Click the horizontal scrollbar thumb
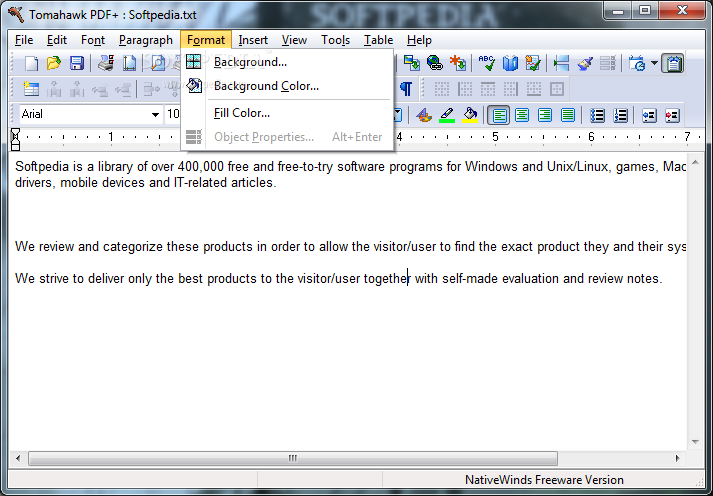The width and height of the screenshot is (713, 496). [x=293, y=458]
